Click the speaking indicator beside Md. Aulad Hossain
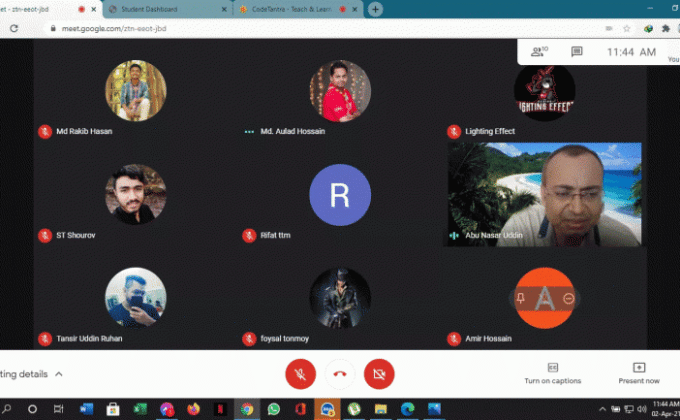 249,131
